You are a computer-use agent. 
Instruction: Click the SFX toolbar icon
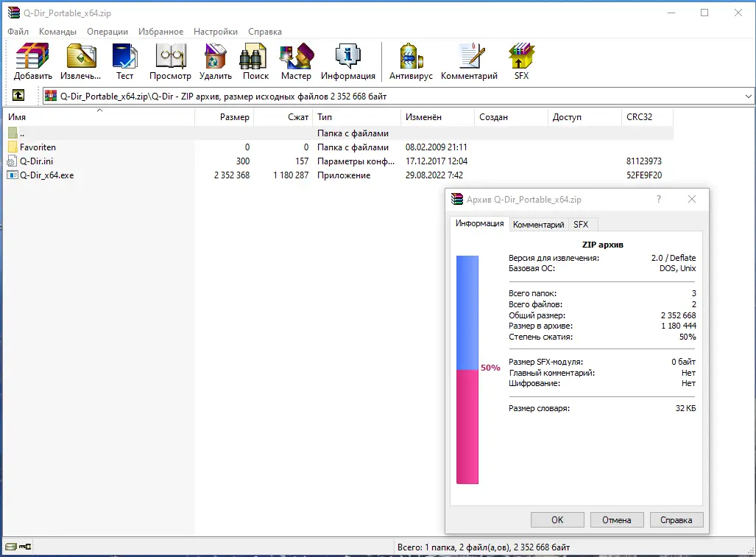tap(521, 61)
